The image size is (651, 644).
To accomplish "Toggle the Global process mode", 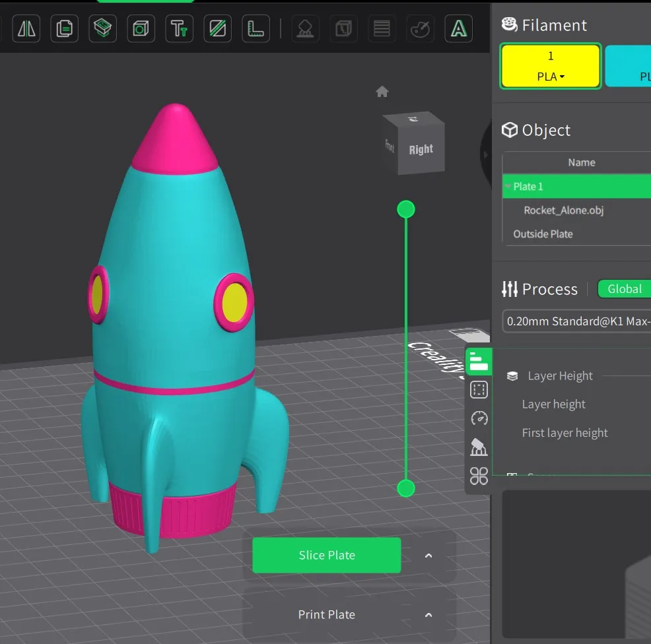I will click(624, 289).
